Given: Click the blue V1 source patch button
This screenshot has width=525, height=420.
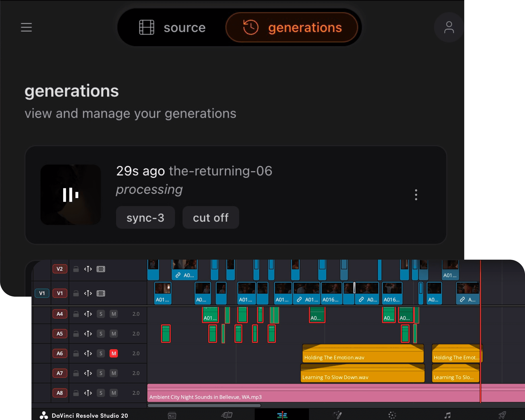Looking at the screenshot, I should click(42, 293).
